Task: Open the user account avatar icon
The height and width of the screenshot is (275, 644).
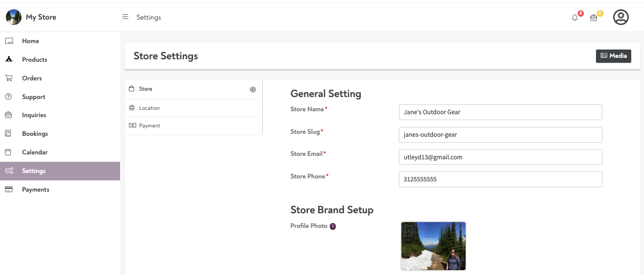Action: tap(620, 17)
